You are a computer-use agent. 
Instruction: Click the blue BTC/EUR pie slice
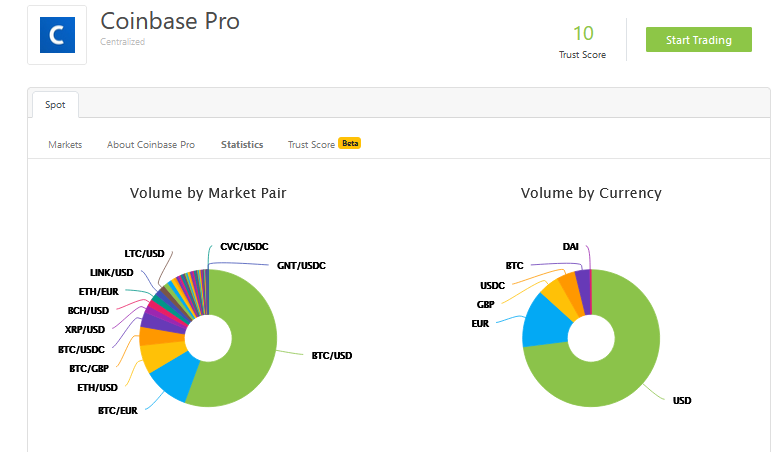coord(168,378)
